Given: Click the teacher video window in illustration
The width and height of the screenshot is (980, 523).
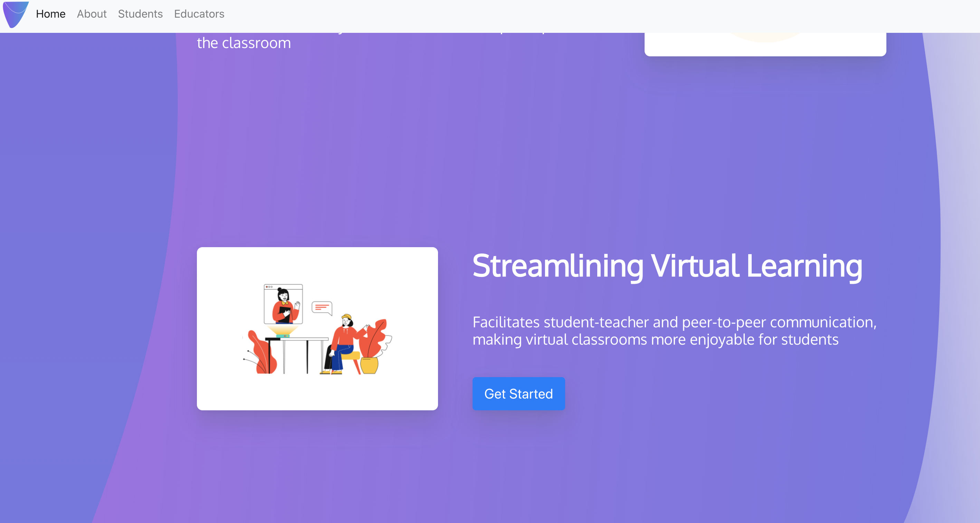Looking at the screenshot, I should (283, 304).
